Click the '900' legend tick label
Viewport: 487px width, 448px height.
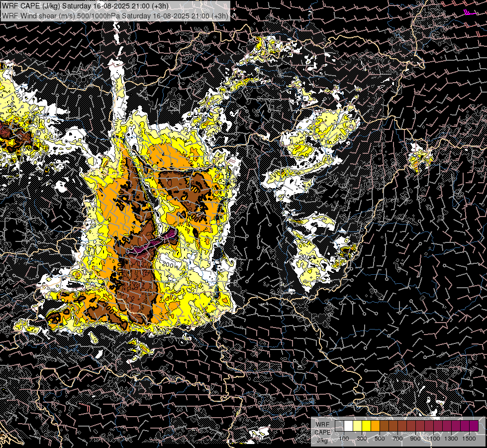pyautogui.click(x=415, y=439)
